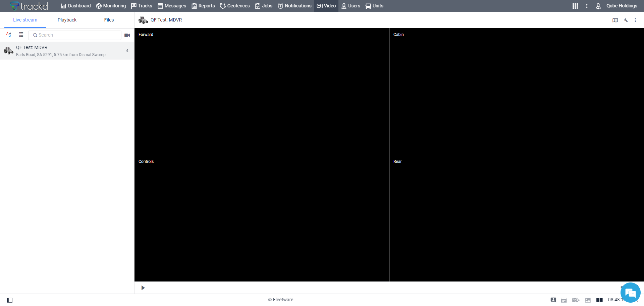Sort units alphabetically with A-Z icon
Screen dimensions: 644x306
point(9,35)
